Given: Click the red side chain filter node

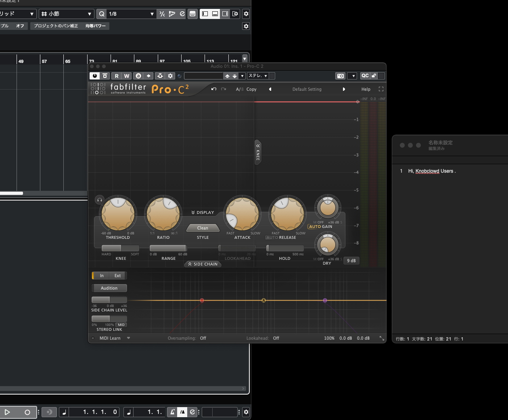Looking at the screenshot, I should point(202,300).
